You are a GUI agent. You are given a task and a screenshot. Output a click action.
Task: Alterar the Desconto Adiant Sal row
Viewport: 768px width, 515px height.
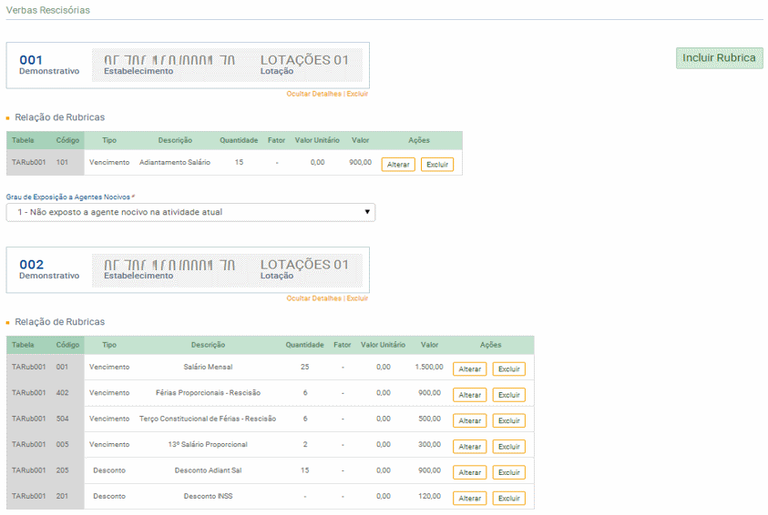470,473
